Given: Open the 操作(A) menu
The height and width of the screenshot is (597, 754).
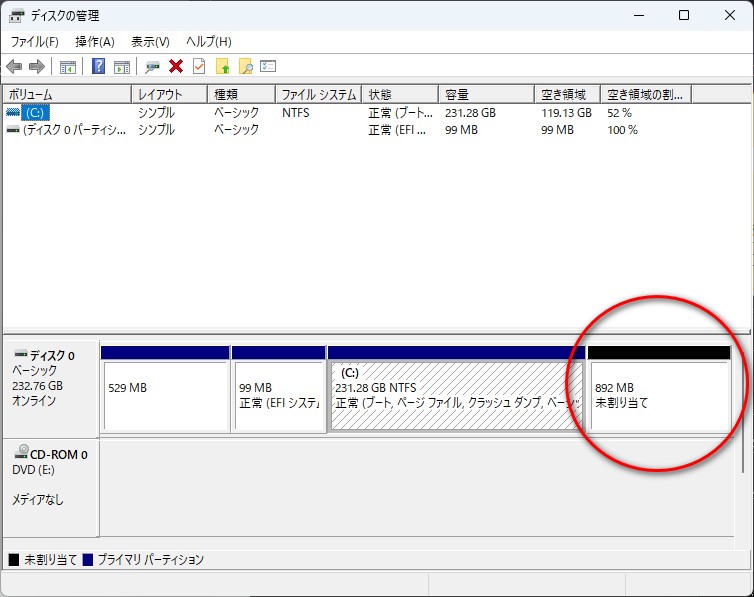Looking at the screenshot, I should (95, 42).
